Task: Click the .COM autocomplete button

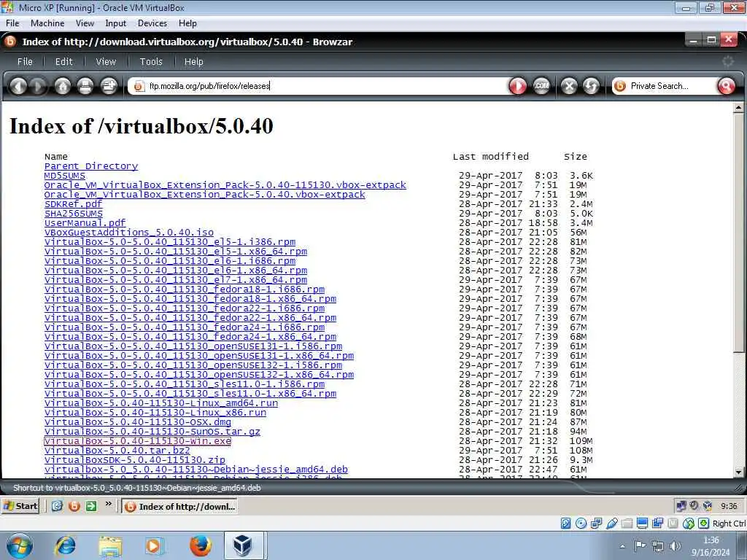Action: [x=541, y=86]
